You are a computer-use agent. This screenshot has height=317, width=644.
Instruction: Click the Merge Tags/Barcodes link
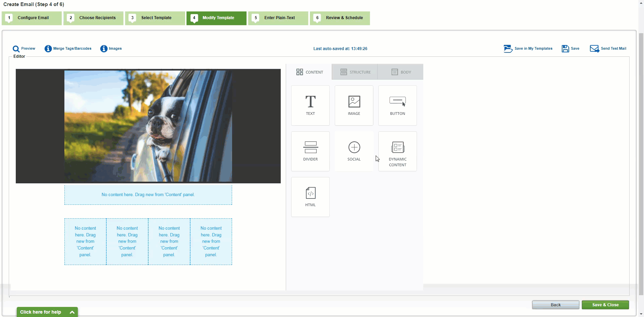[x=72, y=49]
